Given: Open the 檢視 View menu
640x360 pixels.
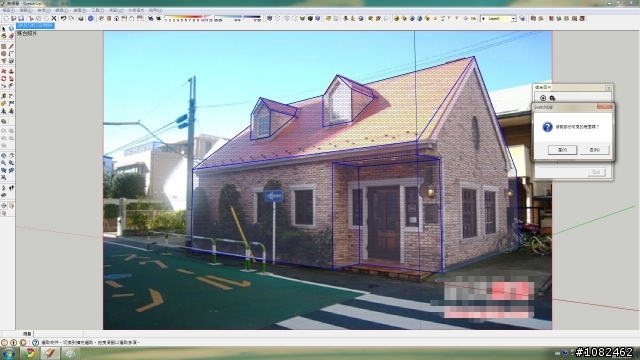Looking at the screenshot, I should tap(44, 10).
